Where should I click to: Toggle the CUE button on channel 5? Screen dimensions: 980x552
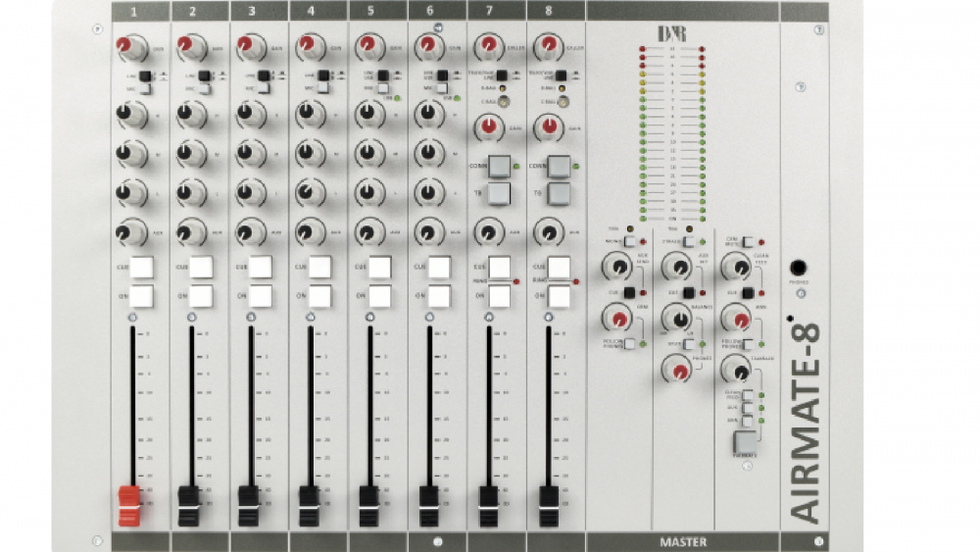pos(379,267)
